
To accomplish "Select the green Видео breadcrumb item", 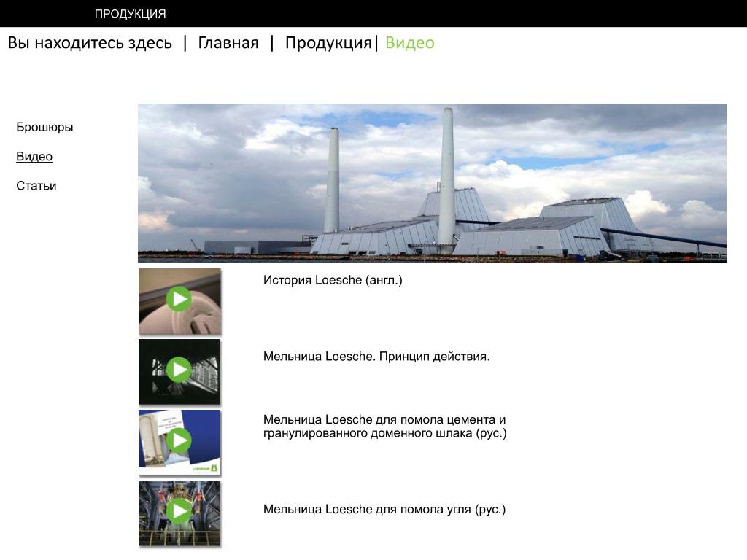I will pos(410,43).
